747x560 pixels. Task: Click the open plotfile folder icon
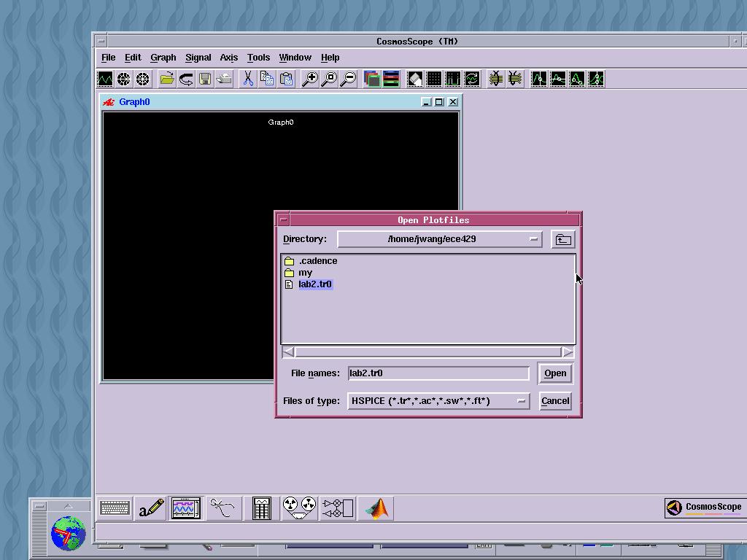167,79
